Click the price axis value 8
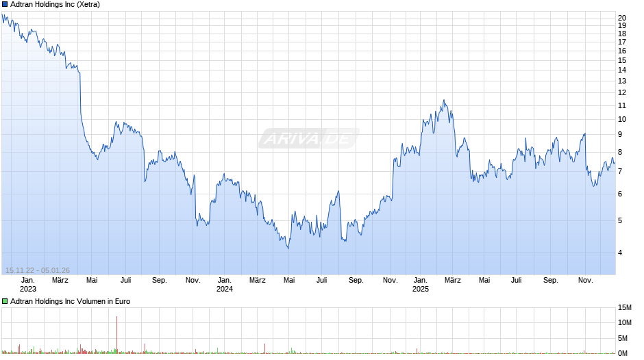 click(620, 153)
